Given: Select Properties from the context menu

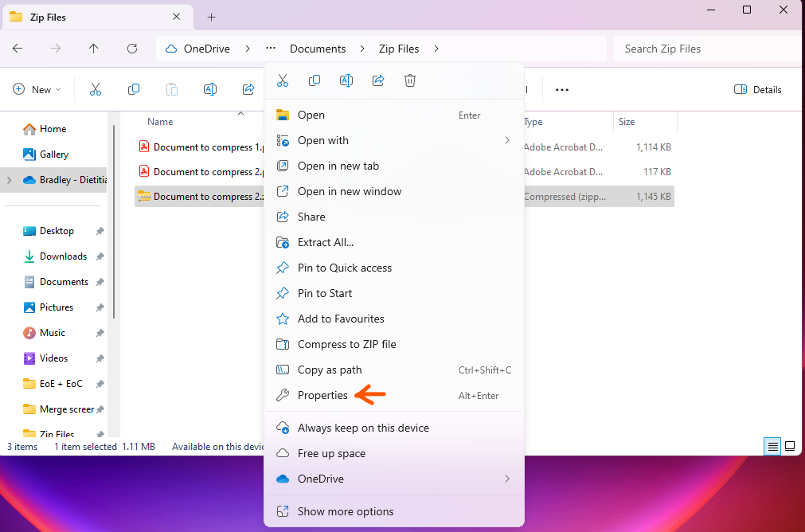Looking at the screenshot, I should click(322, 395).
